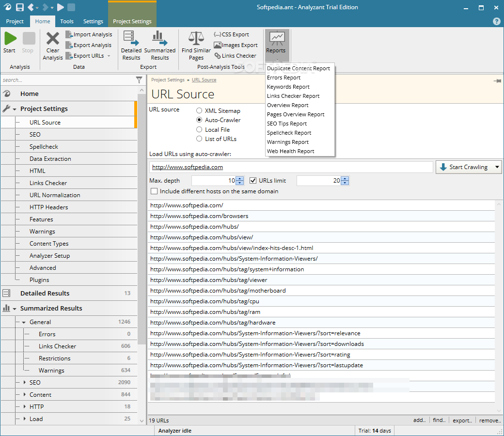Click the sidebar search field
504x436 pixels.
(67, 80)
